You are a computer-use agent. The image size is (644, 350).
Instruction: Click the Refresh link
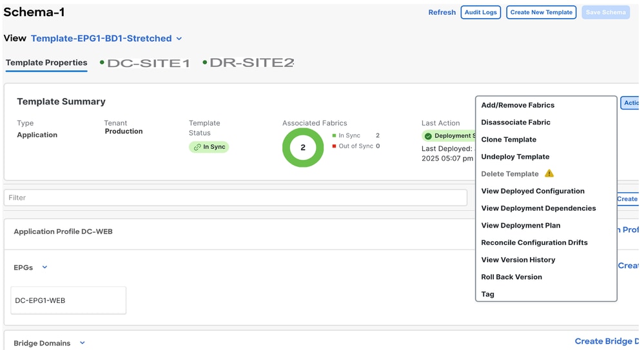click(x=442, y=12)
